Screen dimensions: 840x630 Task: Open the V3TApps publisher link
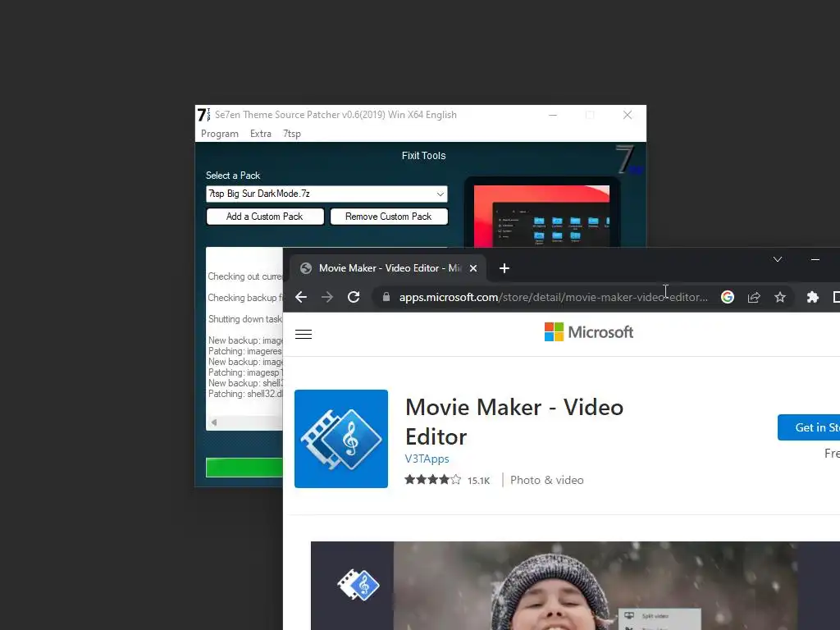click(427, 459)
